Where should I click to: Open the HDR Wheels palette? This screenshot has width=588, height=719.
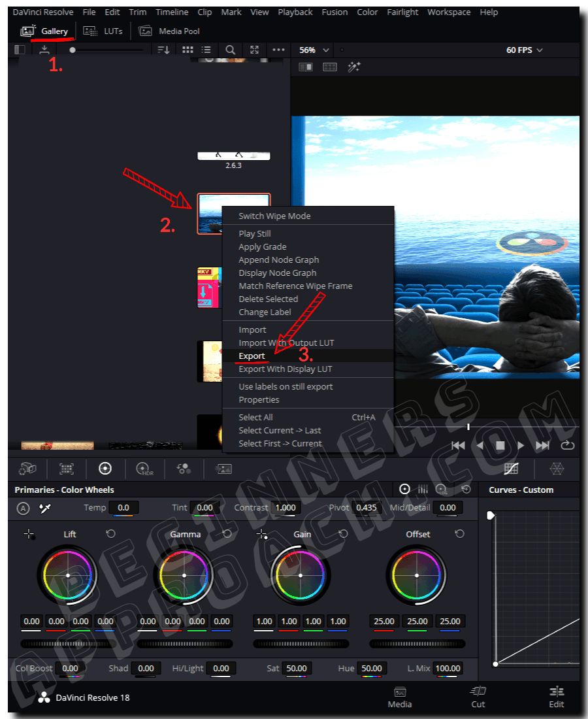144,469
